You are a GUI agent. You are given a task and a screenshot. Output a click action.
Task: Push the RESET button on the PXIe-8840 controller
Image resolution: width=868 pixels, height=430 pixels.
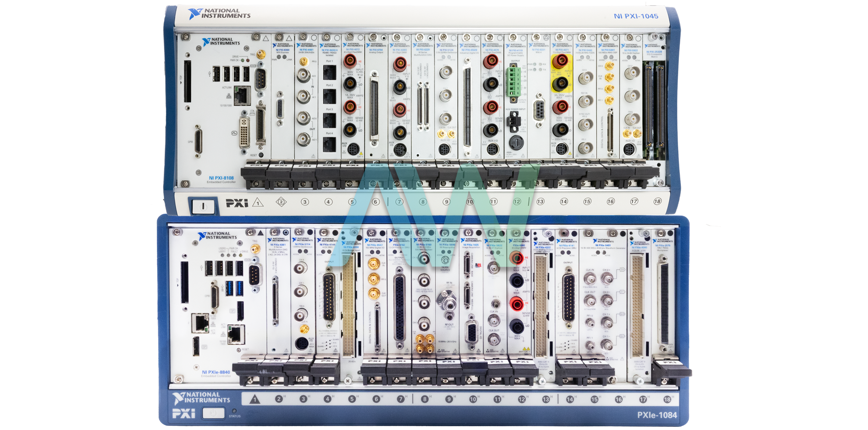(239, 349)
